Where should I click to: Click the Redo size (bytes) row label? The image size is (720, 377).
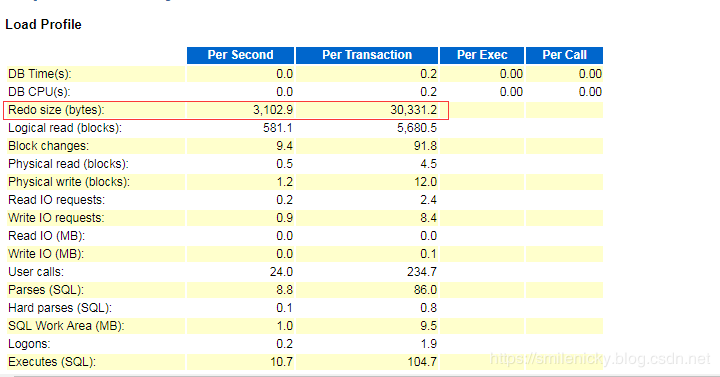(56, 110)
